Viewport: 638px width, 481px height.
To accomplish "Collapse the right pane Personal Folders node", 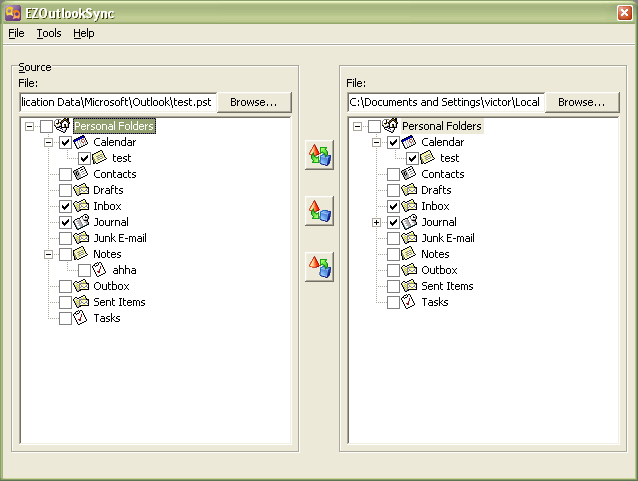I will tap(357, 126).
